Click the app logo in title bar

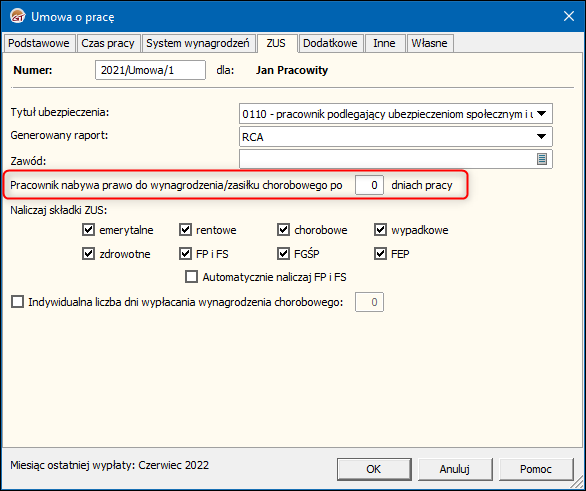18,16
